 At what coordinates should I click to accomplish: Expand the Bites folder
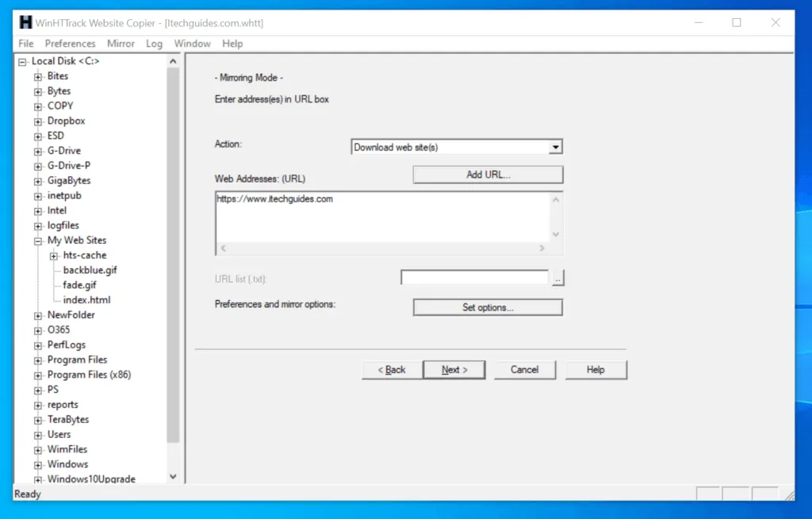(38, 77)
